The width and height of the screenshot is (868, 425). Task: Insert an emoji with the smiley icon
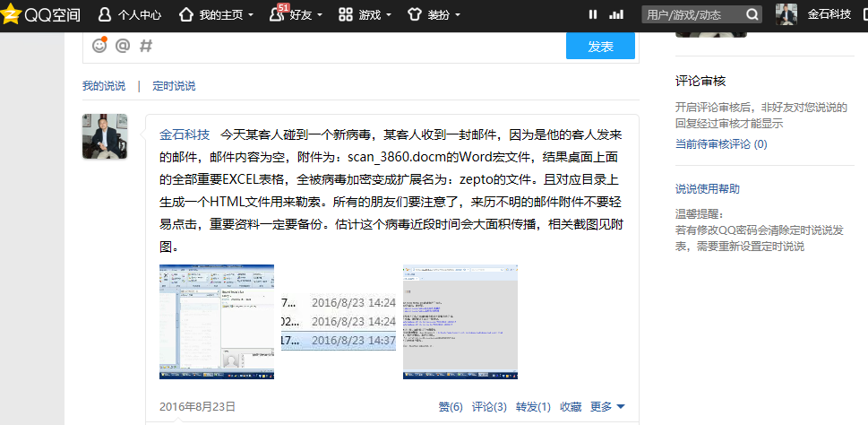tap(99, 46)
